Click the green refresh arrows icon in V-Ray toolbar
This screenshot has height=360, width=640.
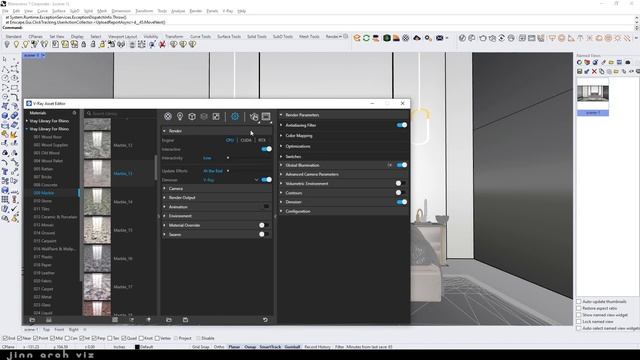[x=366, y=38]
